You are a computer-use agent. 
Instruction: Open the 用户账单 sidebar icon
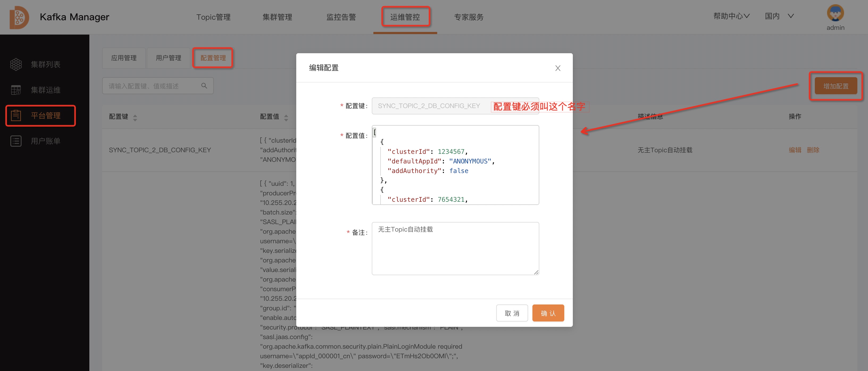16,141
